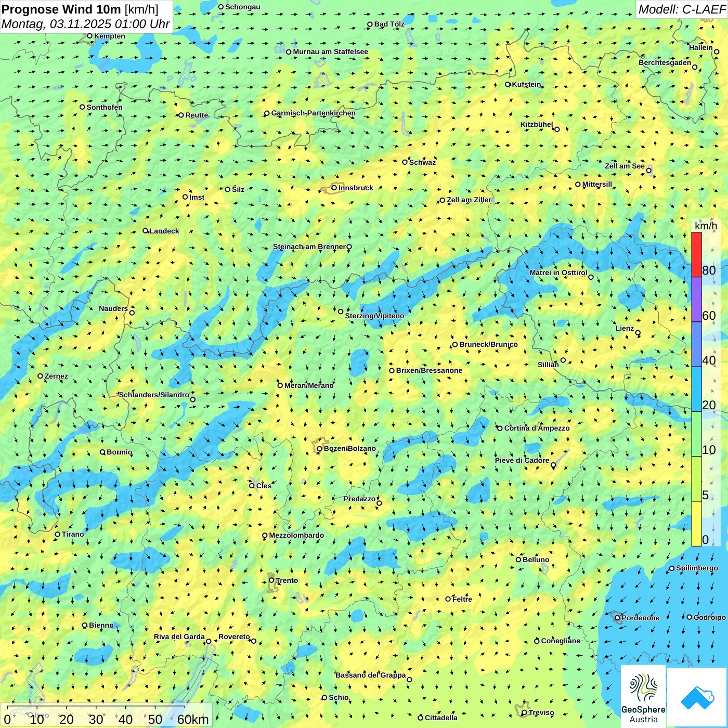Screen dimensions: 728x728
Task: Click the GeoSphere Austria logo
Action: pos(643,696)
